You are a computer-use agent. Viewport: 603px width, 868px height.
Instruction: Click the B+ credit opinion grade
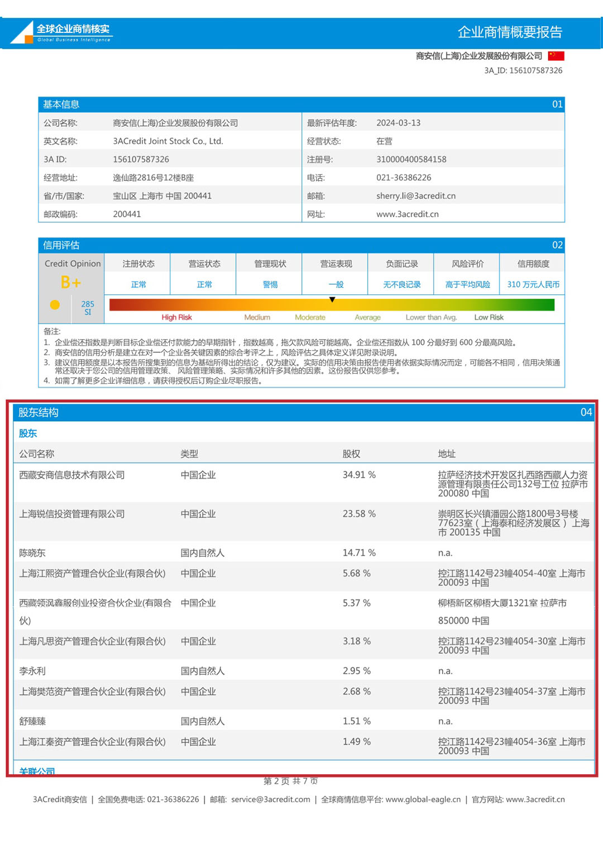coord(70,283)
